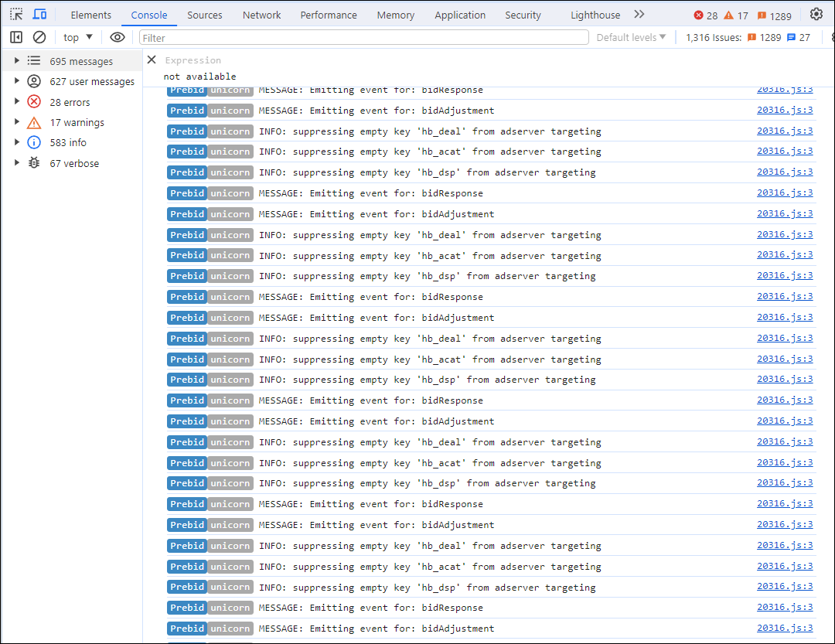Open the Create live expression eye icon
Viewport: 835px width, 644px height.
(118, 36)
